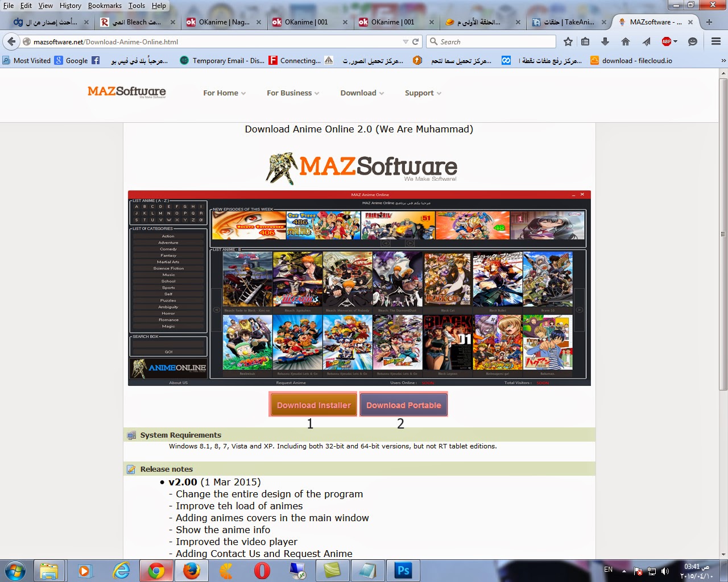
Task: Click the Download Installer button
Action: tap(313, 405)
